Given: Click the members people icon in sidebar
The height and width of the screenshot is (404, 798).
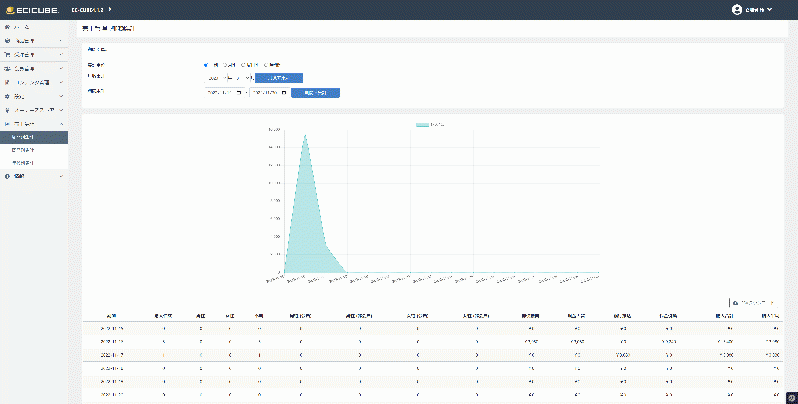Looking at the screenshot, I should coord(7,68).
